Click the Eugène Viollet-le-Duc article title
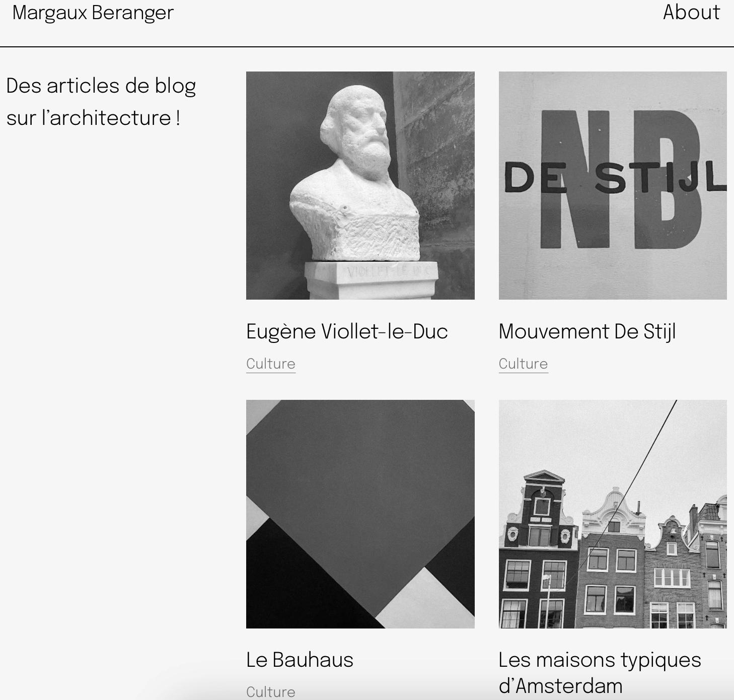Viewport: 734px width, 700px height. click(x=347, y=332)
